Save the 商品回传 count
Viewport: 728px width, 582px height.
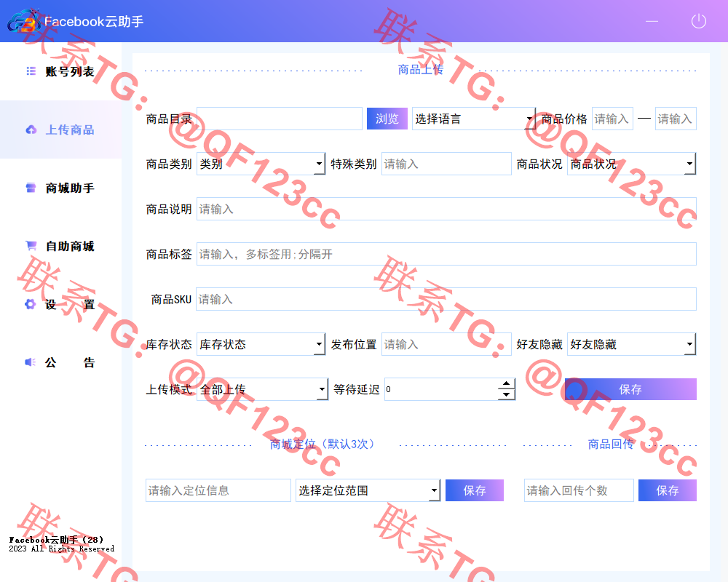(x=667, y=490)
